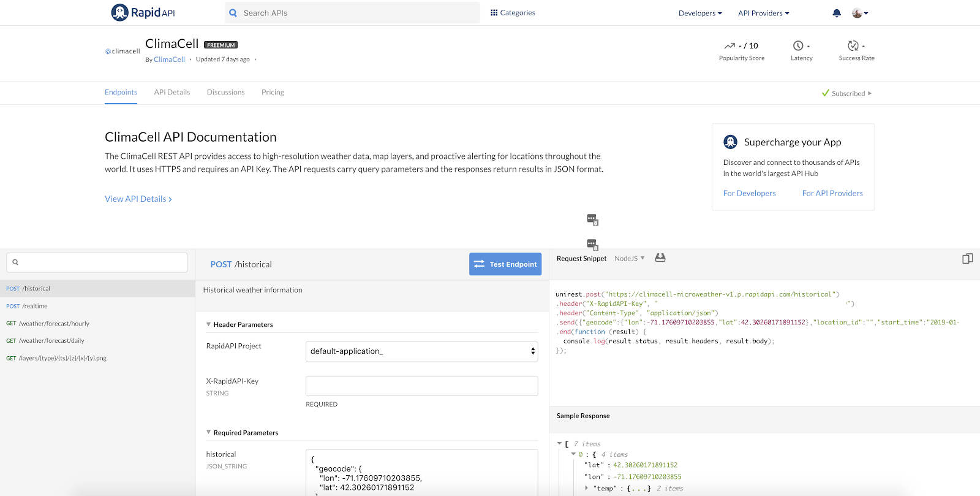Viewport: 980px width, 496px height.
Task: Switch to the Pricing tab
Action: [273, 93]
